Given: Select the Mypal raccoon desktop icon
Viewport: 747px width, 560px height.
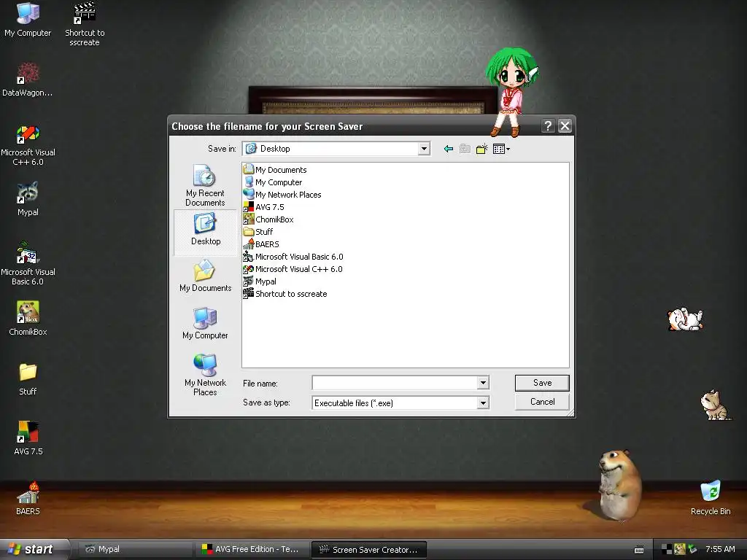Looking at the screenshot, I should pyautogui.click(x=28, y=199).
